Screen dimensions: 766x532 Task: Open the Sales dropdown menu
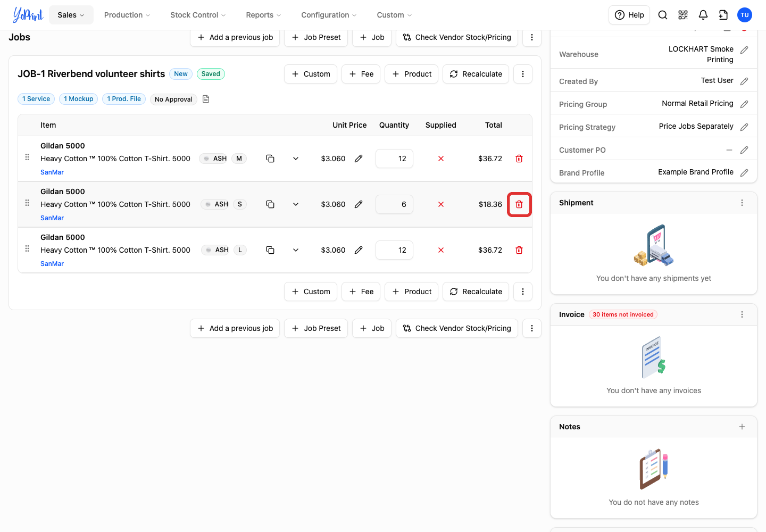pos(71,15)
